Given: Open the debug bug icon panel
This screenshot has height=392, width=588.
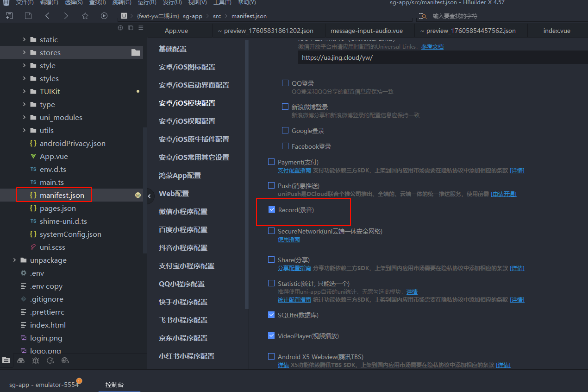Looking at the screenshot, I should point(36,360).
